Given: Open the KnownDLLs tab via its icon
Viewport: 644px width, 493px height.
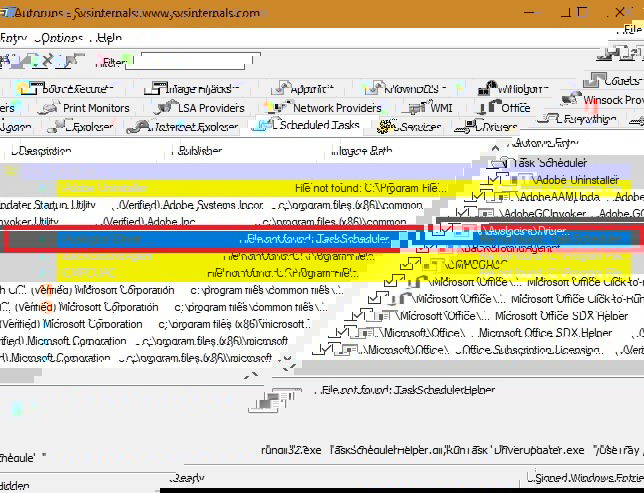Looking at the screenshot, I should click(374, 88).
